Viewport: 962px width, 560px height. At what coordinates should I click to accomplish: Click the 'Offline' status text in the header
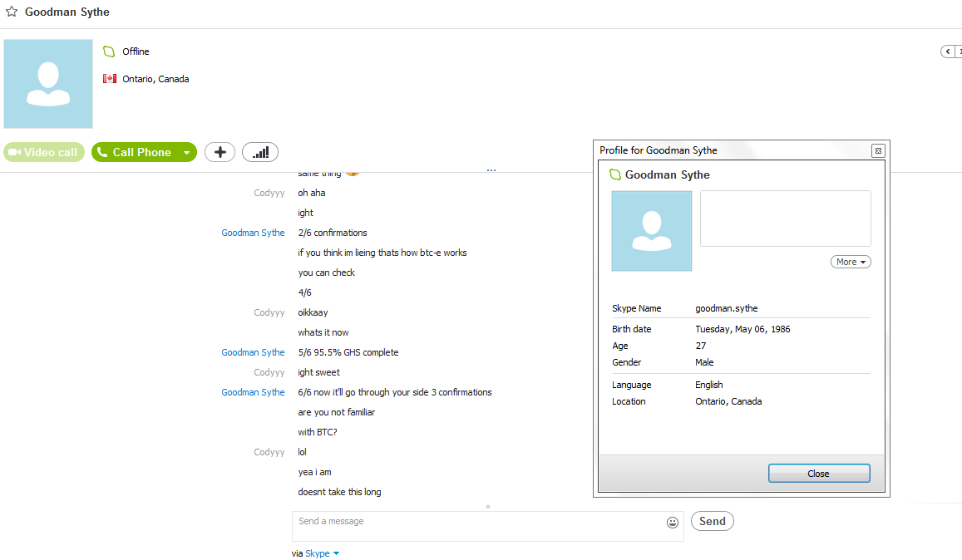(136, 52)
